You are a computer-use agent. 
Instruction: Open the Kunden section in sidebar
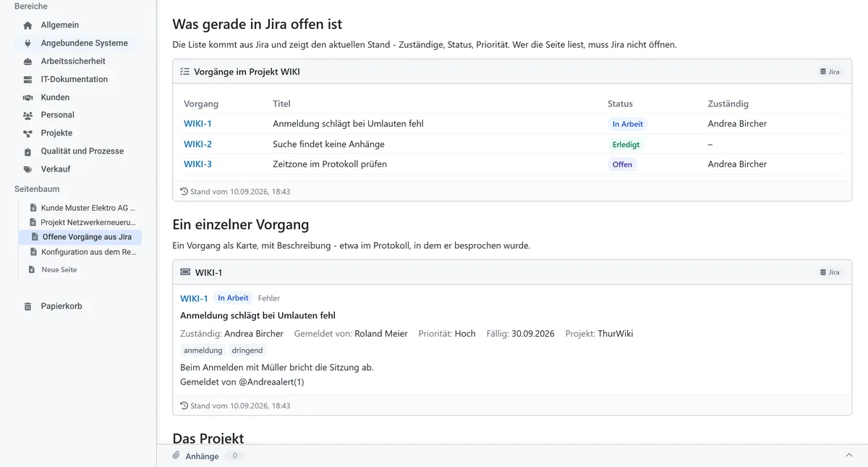[x=55, y=97]
